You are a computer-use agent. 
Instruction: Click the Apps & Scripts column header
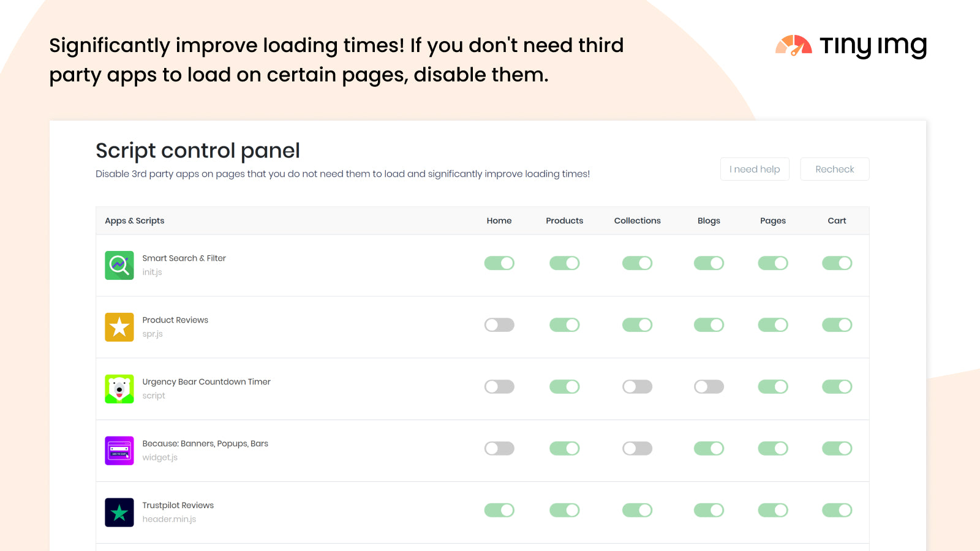coord(134,220)
